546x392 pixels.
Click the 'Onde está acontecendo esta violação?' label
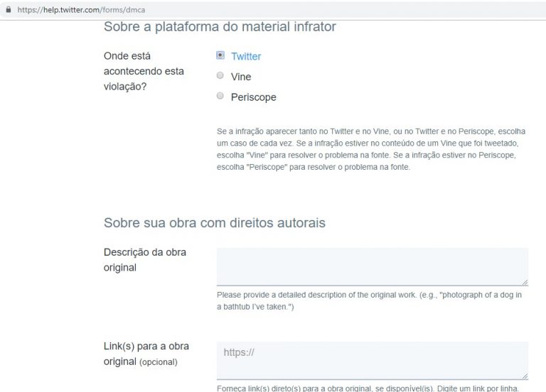pos(144,71)
